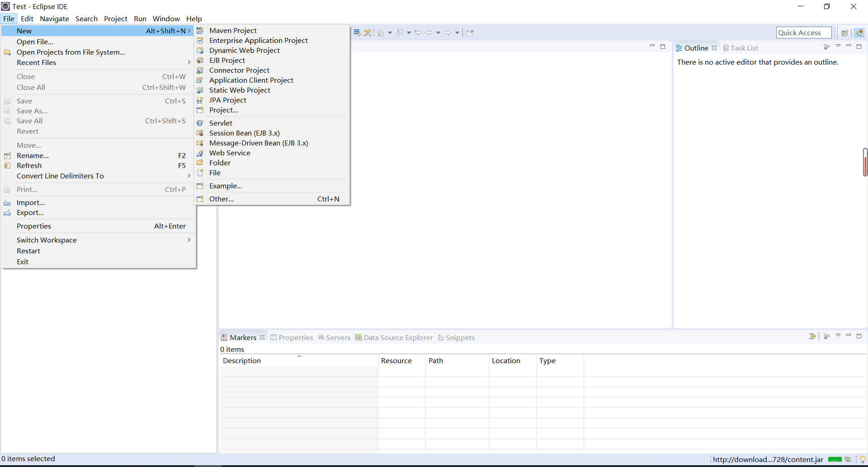This screenshot has width=868, height=467.
Task: Select Open Projects from File System
Action: (x=98, y=52)
